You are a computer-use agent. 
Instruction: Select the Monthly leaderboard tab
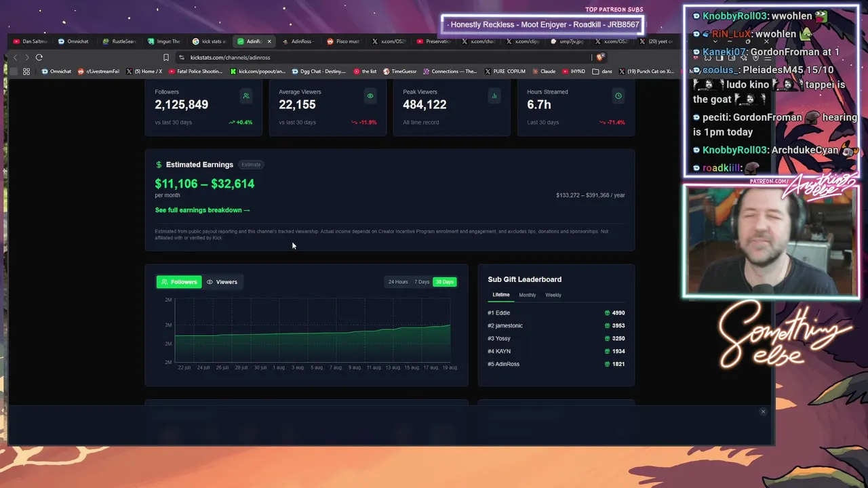(x=528, y=295)
